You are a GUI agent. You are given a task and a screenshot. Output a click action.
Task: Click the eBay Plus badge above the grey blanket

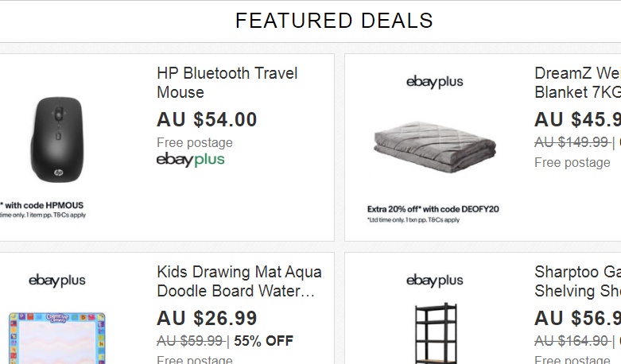[x=434, y=82]
